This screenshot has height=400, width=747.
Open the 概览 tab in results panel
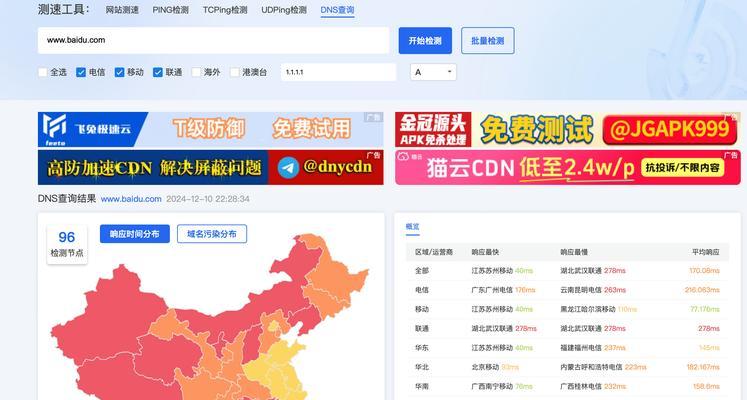click(x=413, y=227)
